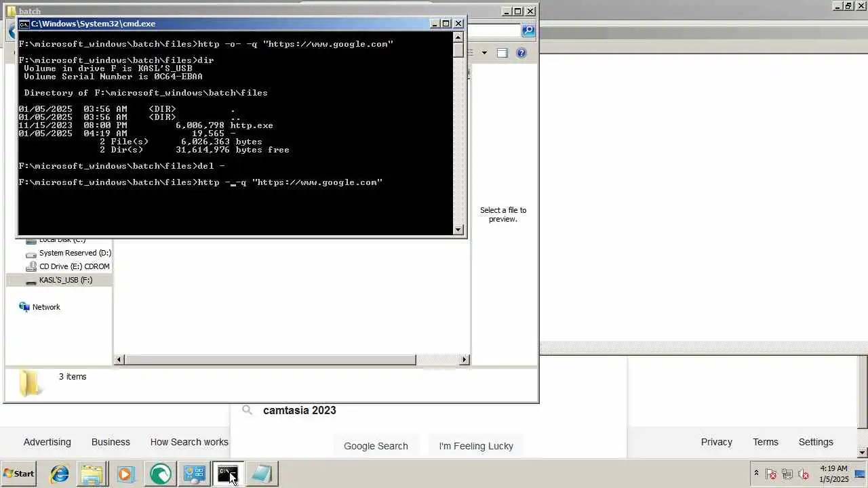Open Explorer help with question mark icon

tap(521, 53)
